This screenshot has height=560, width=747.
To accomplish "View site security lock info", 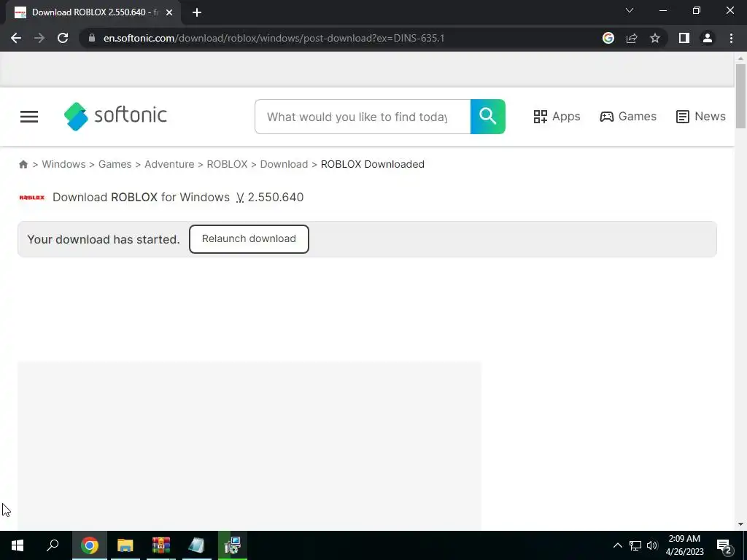I will (x=92, y=38).
